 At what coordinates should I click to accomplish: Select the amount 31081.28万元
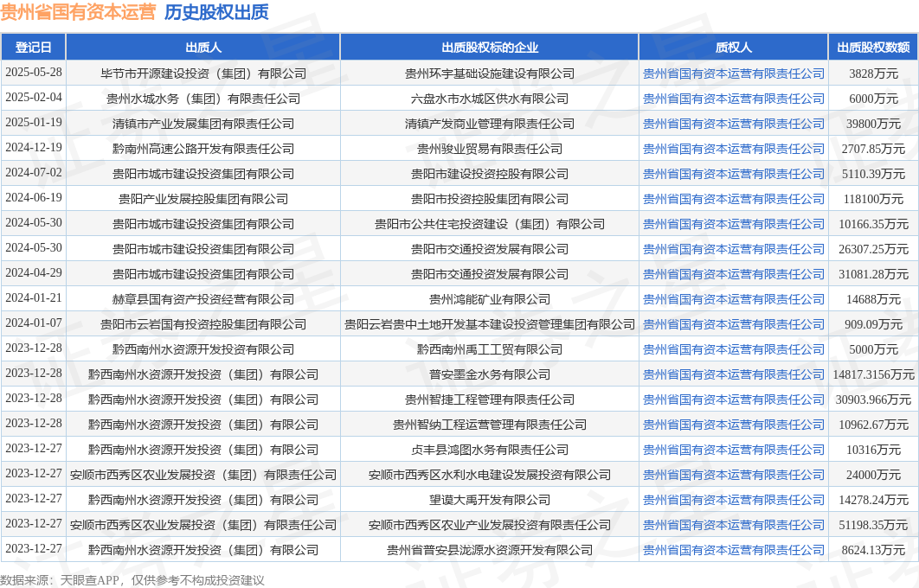click(873, 274)
